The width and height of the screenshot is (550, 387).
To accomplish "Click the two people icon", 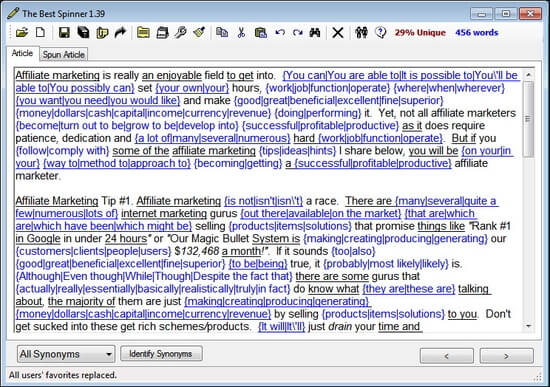I will [361, 33].
